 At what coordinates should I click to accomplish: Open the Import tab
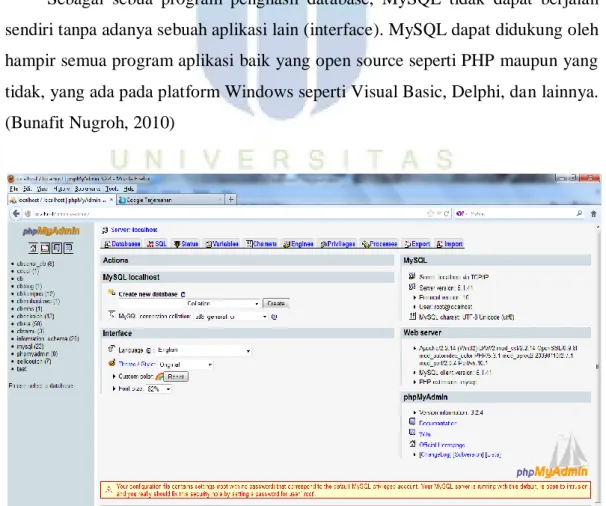(x=449, y=244)
